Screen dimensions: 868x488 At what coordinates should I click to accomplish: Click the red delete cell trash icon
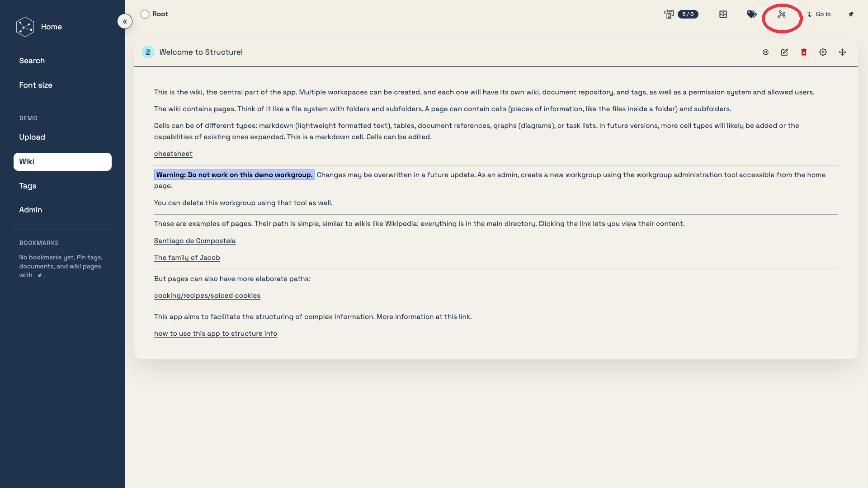point(804,52)
